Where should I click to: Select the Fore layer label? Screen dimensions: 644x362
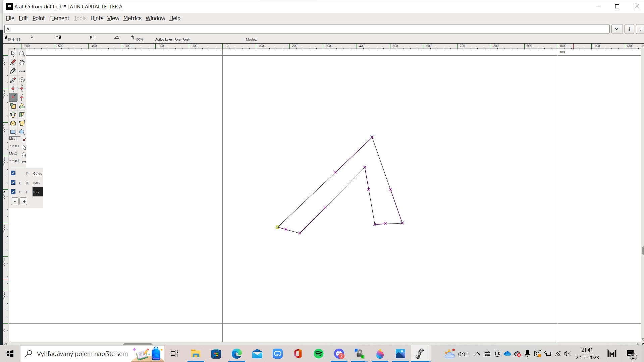point(37,192)
